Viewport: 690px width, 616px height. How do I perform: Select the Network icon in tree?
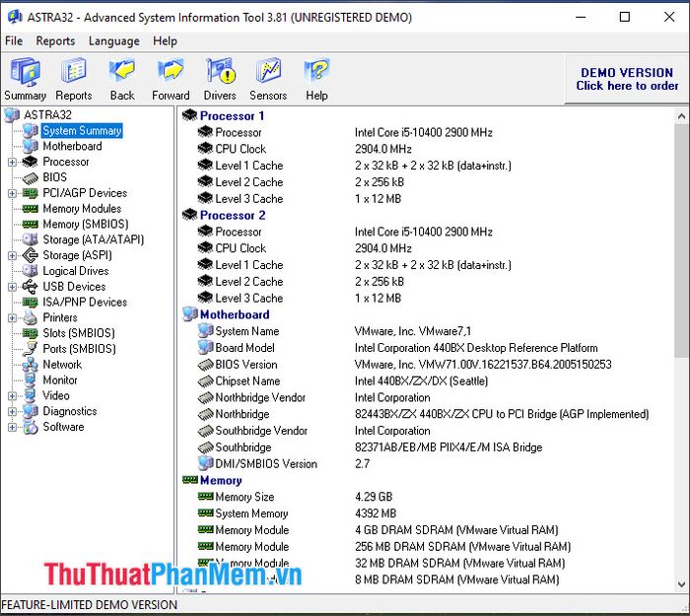pyautogui.click(x=31, y=365)
